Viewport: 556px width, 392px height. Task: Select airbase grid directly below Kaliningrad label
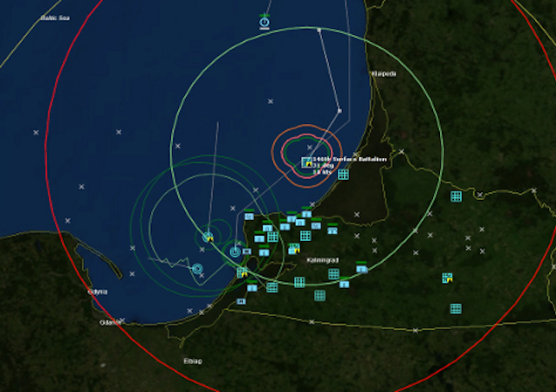coord(333,274)
